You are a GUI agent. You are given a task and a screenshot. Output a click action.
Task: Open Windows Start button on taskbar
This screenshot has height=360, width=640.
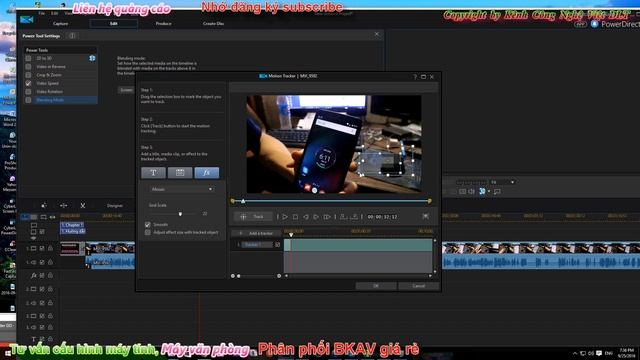7,353
